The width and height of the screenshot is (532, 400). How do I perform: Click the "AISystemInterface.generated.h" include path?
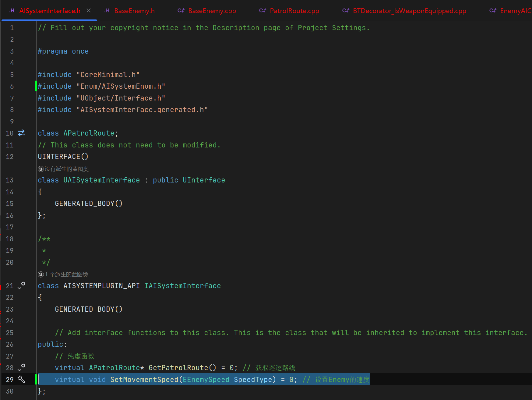[x=142, y=110]
